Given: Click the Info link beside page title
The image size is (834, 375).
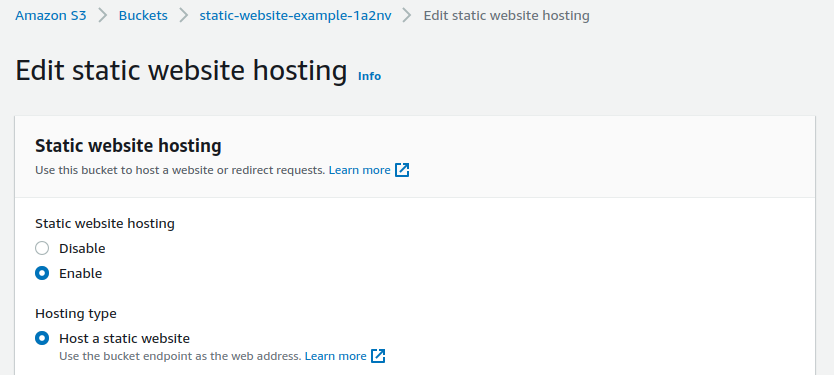Looking at the screenshot, I should click(370, 76).
